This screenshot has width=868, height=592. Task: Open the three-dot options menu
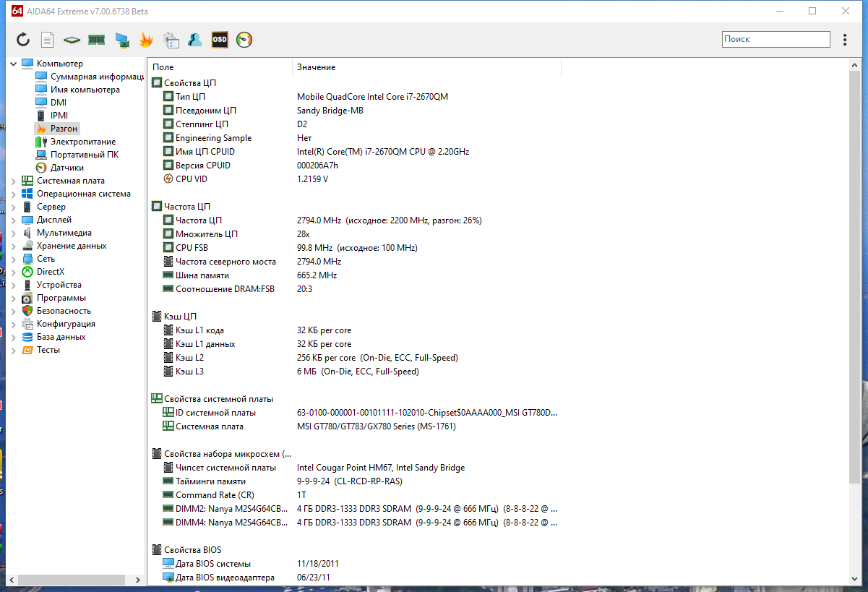845,40
